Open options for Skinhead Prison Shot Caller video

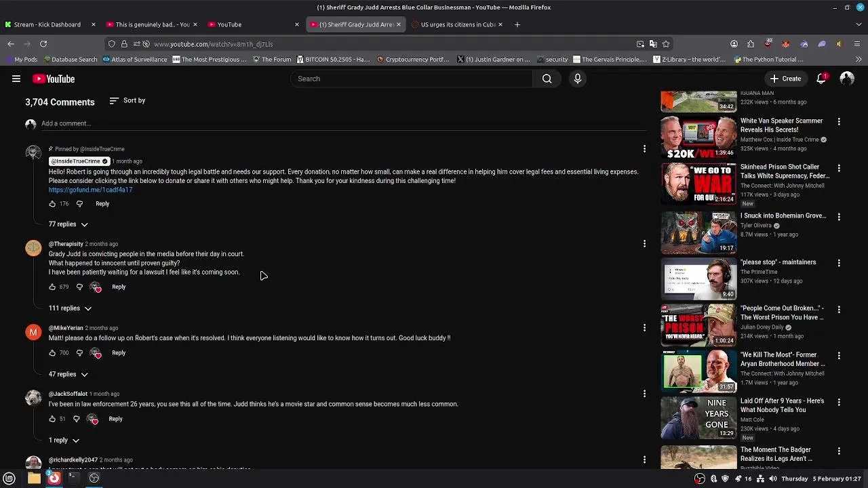point(839,168)
